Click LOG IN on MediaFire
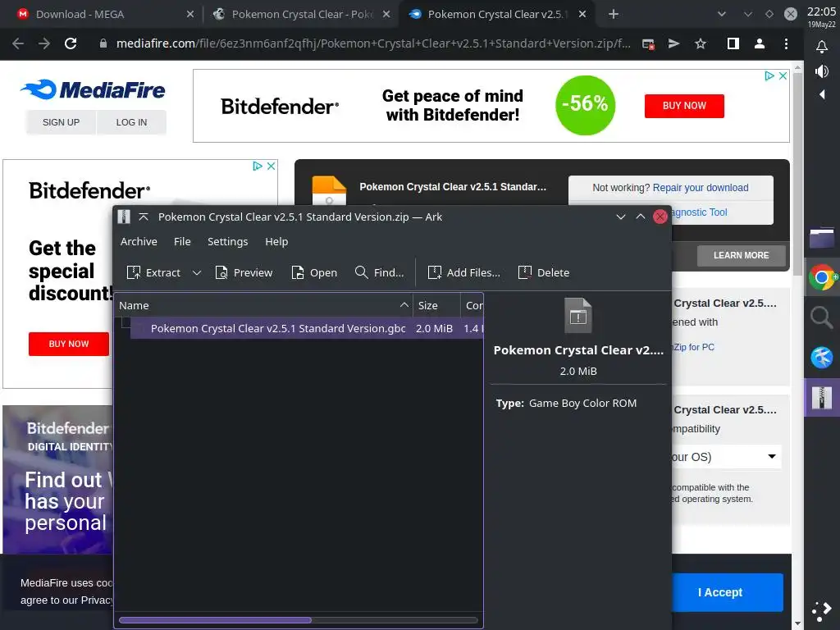Image resolution: width=840 pixels, height=630 pixels. [131, 122]
